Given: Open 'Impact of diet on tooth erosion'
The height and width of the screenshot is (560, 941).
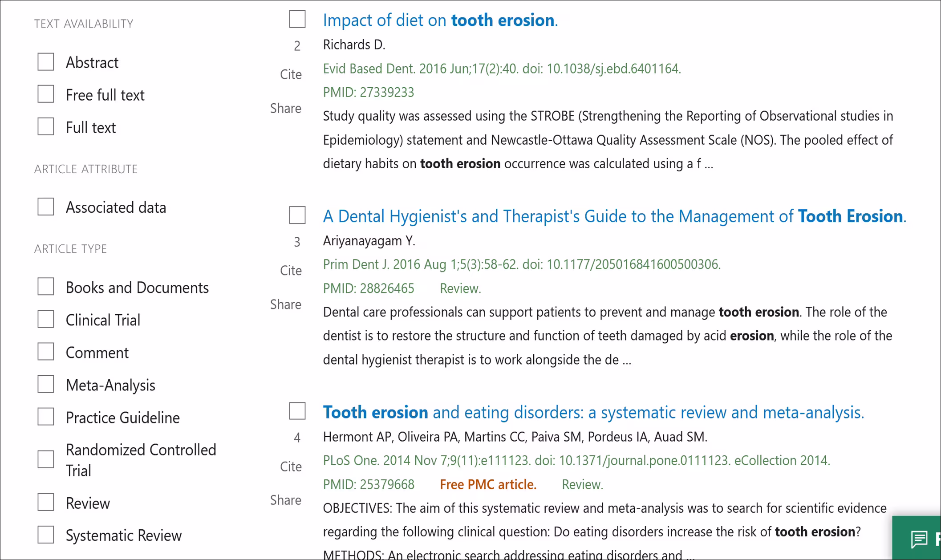Looking at the screenshot, I should click(439, 20).
